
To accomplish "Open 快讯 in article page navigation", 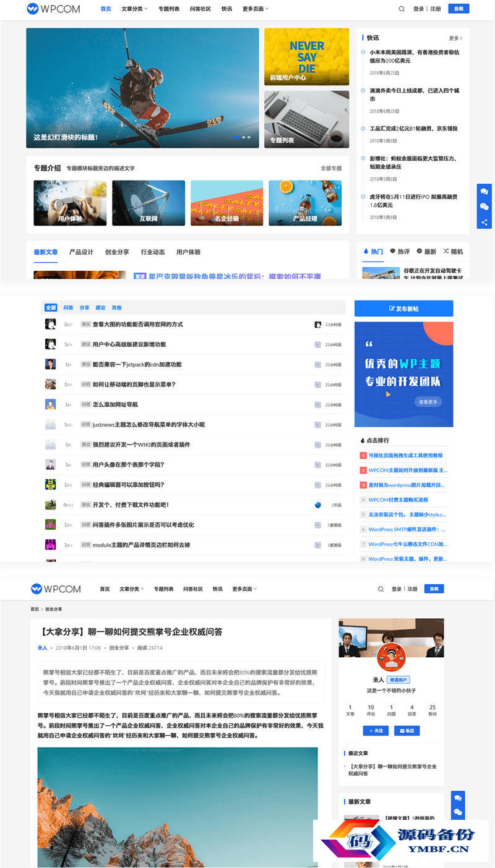I will coord(217,589).
